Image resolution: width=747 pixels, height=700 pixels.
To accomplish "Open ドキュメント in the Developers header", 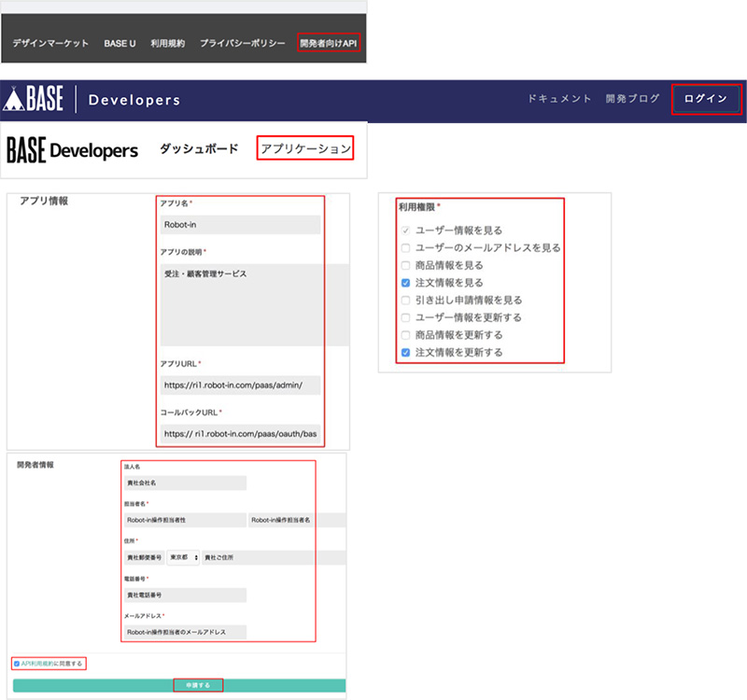I will (x=559, y=99).
